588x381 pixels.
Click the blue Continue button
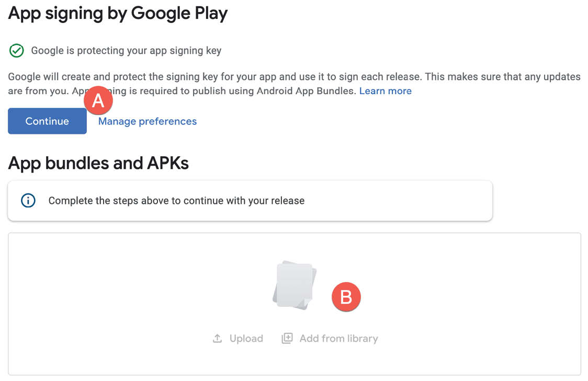[x=47, y=121]
